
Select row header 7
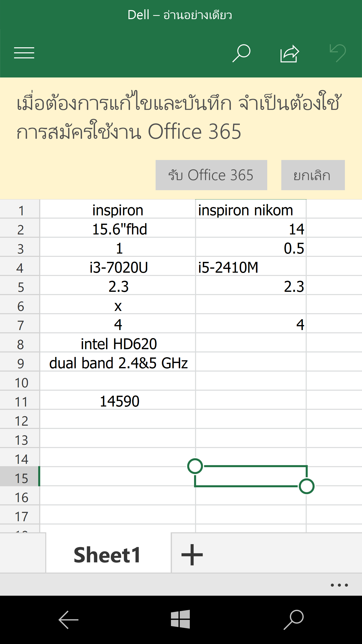[20, 324]
